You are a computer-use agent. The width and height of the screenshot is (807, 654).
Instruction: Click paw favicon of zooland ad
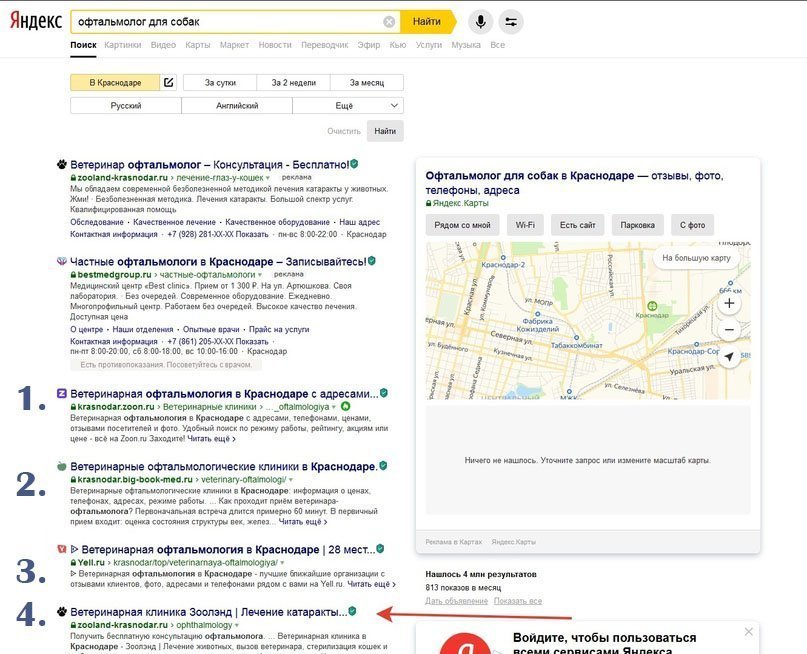point(62,165)
